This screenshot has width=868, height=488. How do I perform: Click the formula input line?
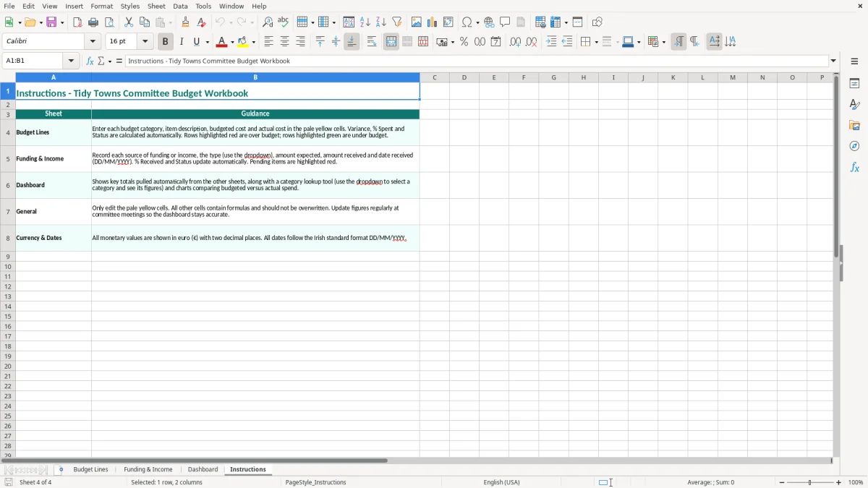477,61
